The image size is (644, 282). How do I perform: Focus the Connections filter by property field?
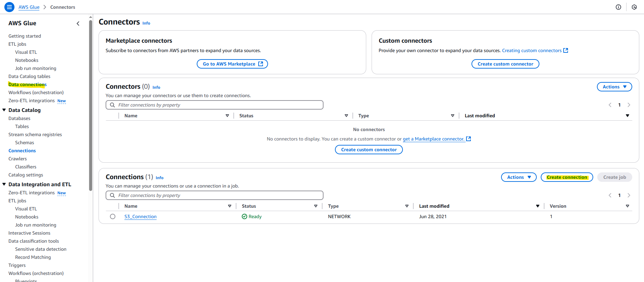click(x=219, y=195)
